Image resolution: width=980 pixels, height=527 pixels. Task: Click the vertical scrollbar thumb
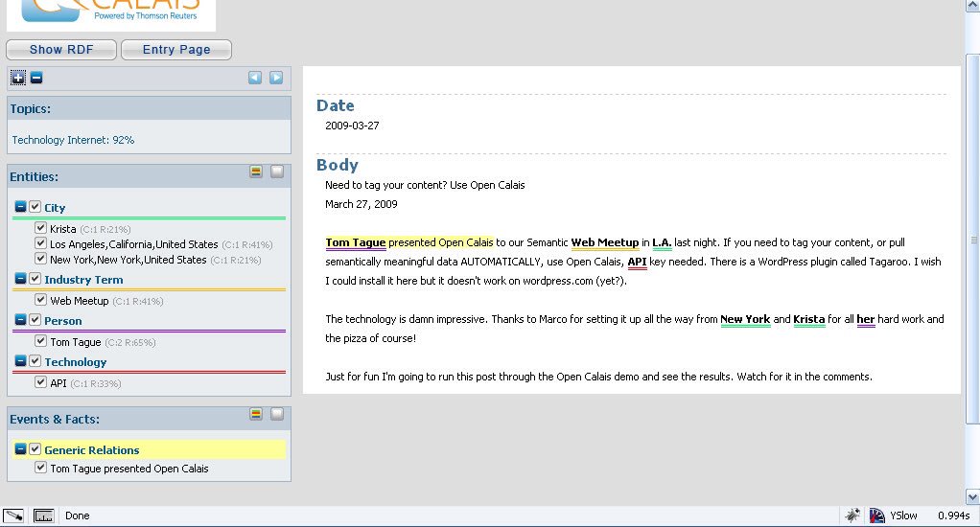point(972,240)
